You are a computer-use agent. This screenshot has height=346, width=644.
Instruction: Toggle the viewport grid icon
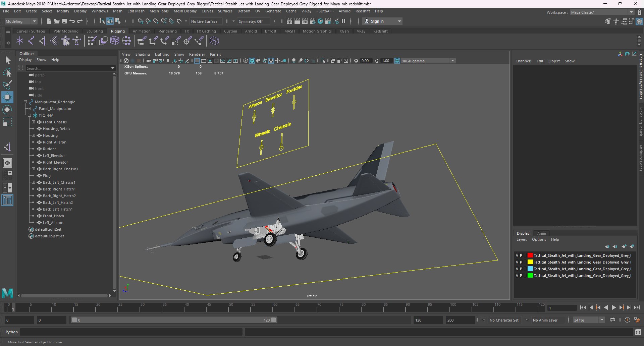click(197, 61)
